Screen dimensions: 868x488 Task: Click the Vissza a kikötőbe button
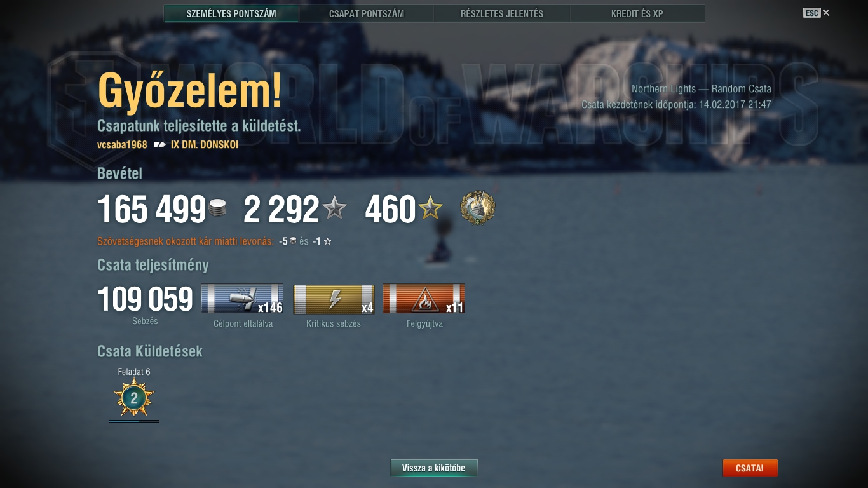(434, 468)
